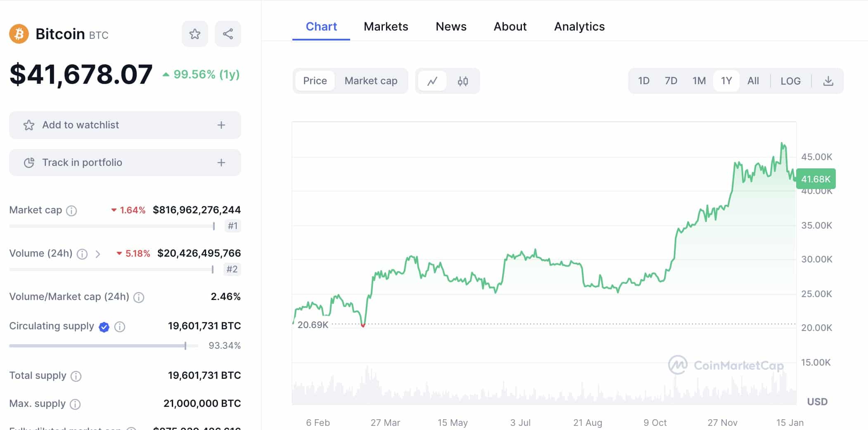Toggle LOG scale on chart
This screenshot has height=430, width=868.
[790, 81]
